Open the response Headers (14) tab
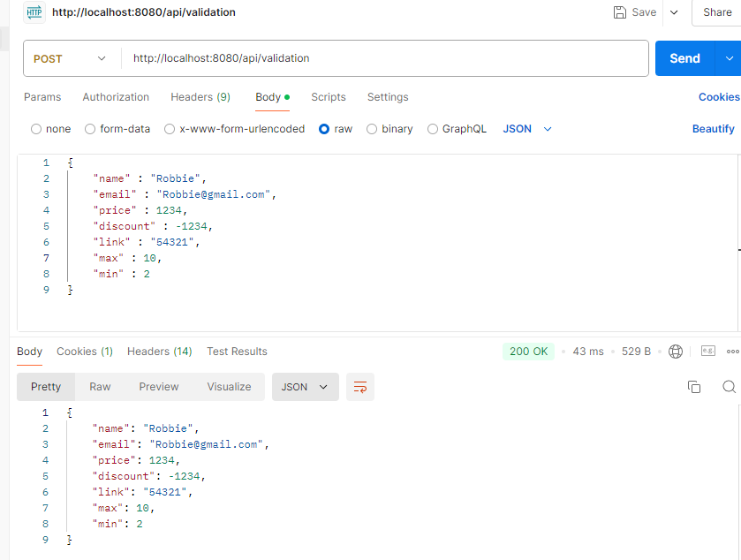Screen dimensions: 741x560 159,352
